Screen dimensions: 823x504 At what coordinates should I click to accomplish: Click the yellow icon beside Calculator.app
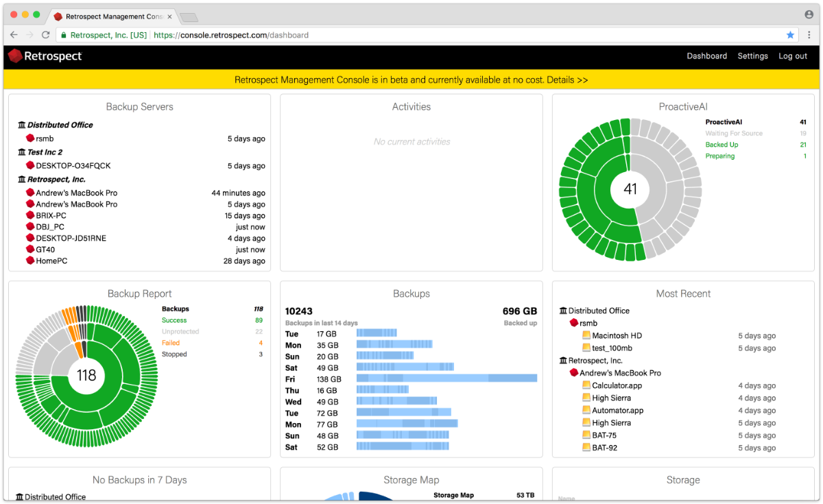586,386
